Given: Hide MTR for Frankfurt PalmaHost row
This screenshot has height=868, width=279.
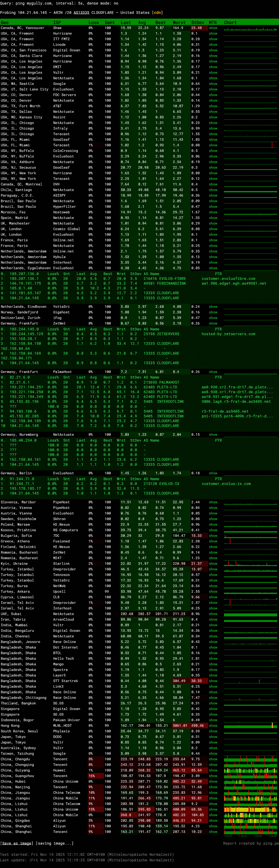Looking at the screenshot, I should (213, 372).
